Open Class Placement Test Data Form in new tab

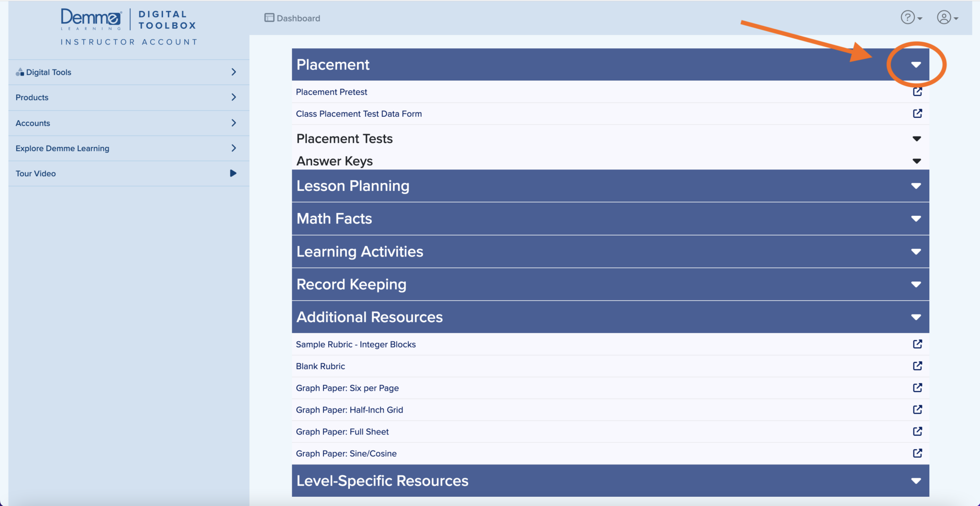pyautogui.click(x=918, y=114)
